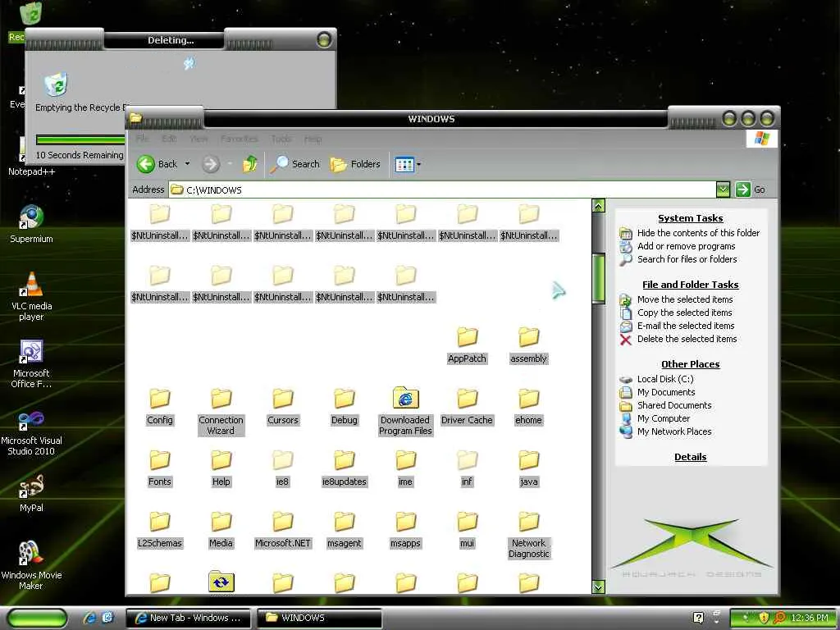Select the Driver Cache folder
The width and height of the screenshot is (840, 630).
467,407
